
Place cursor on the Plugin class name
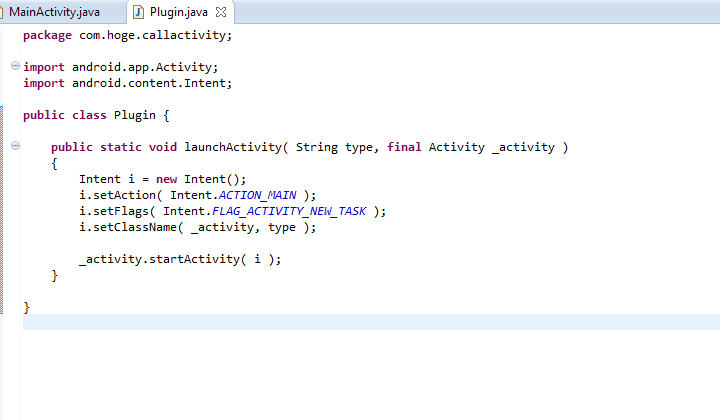134,115
